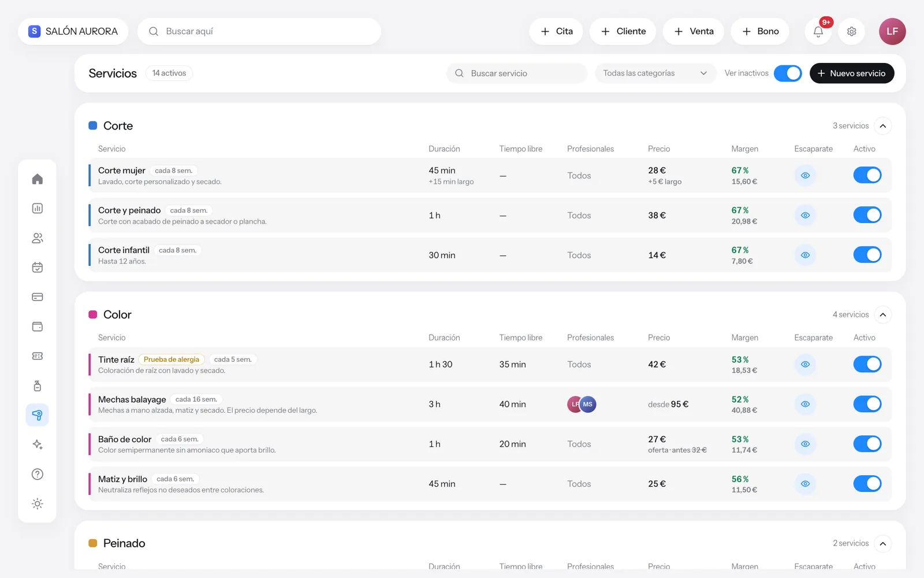The height and width of the screenshot is (578, 924).
Task: Open the calendar appointments icon in sidebar
Action: pos(38,268)
